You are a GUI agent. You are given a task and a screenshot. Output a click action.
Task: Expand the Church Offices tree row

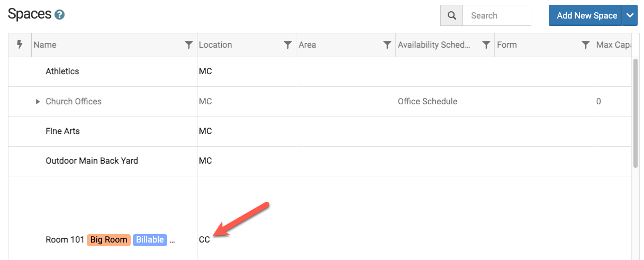38,101
